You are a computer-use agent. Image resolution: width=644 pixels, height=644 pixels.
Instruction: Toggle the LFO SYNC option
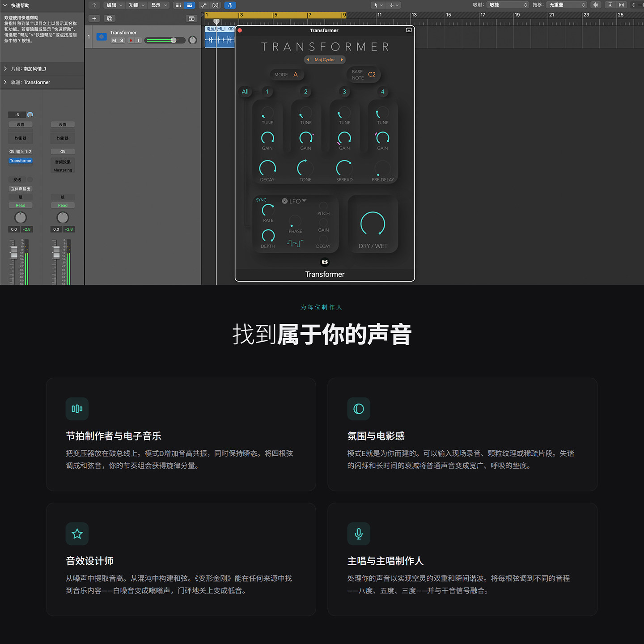261,200
